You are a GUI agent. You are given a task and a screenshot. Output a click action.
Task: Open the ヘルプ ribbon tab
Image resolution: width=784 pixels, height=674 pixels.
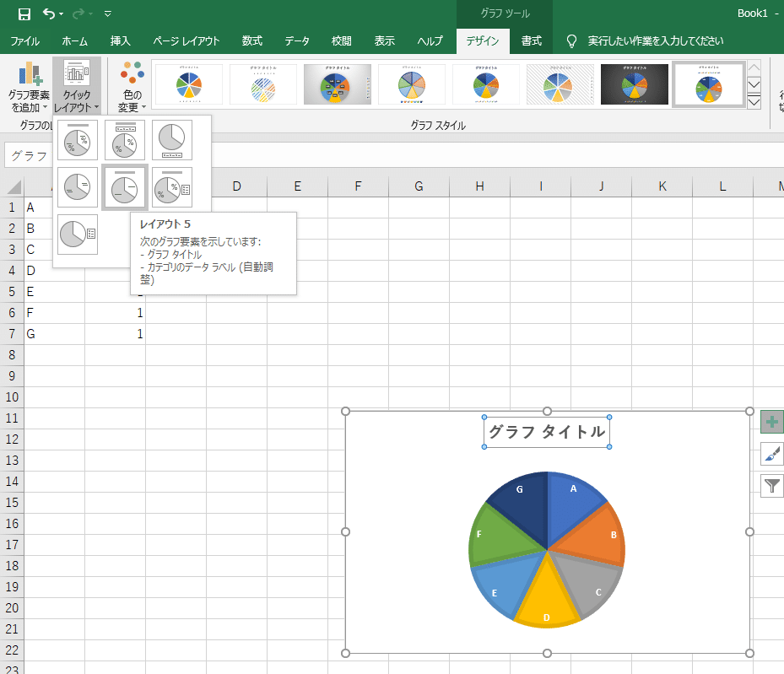tap(430, 41)
